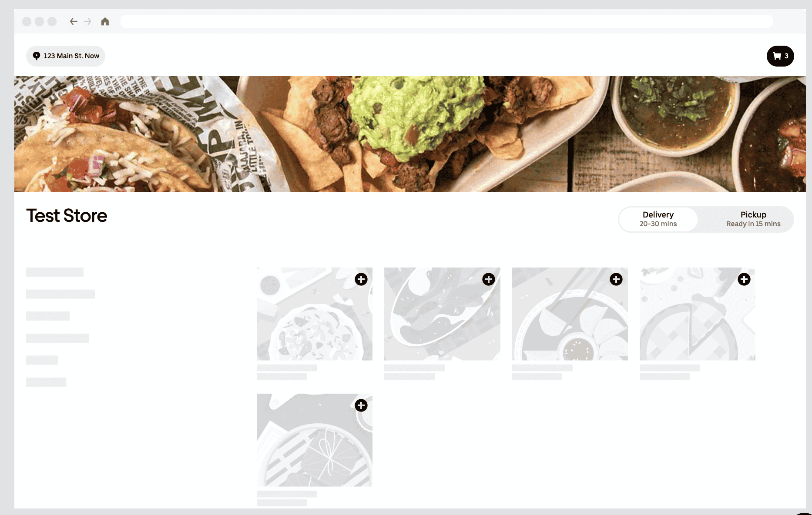
Task: Add the fourth menu item with plus icon
Action: pyautogui.click(x=744, y=279)
